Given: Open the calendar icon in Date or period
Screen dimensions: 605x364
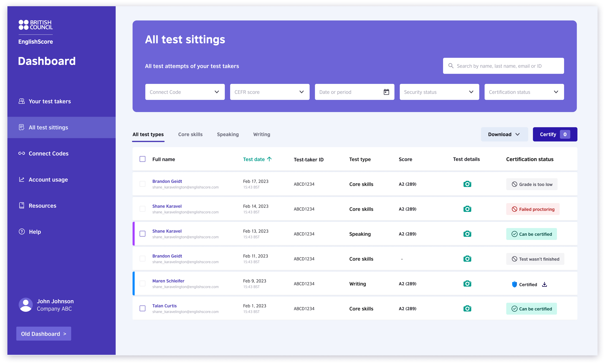Looking at the screenshot, I should click(x=386, y=92).
